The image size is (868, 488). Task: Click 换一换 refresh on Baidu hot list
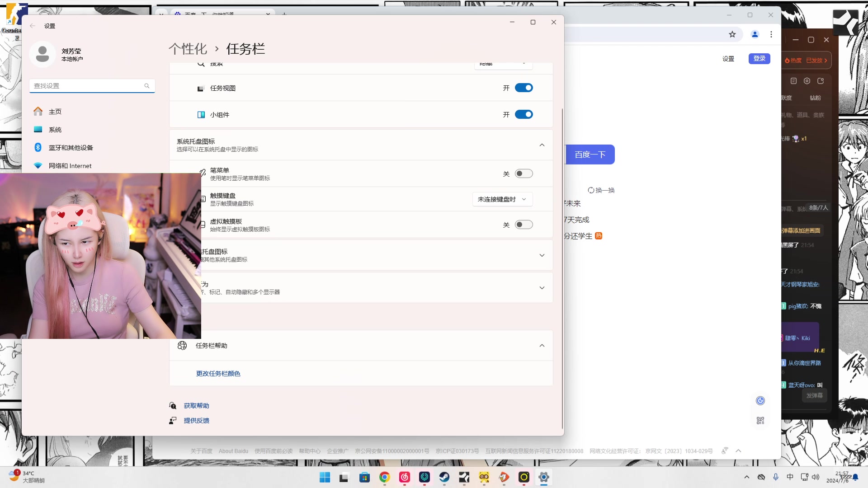coord(601,190)
